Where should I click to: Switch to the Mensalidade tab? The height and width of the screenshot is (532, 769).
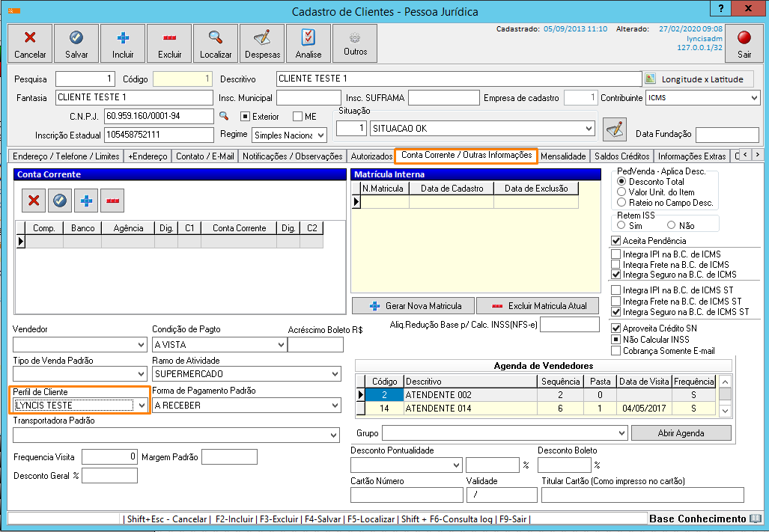click(562, 156)
